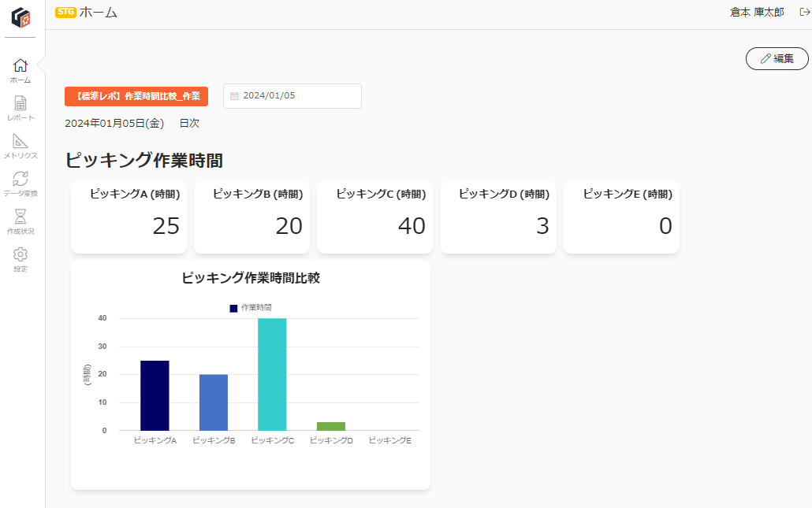Click the dark navy ピッキングA bar
Screen dimensions: 812x508
[x=155, y=395]
